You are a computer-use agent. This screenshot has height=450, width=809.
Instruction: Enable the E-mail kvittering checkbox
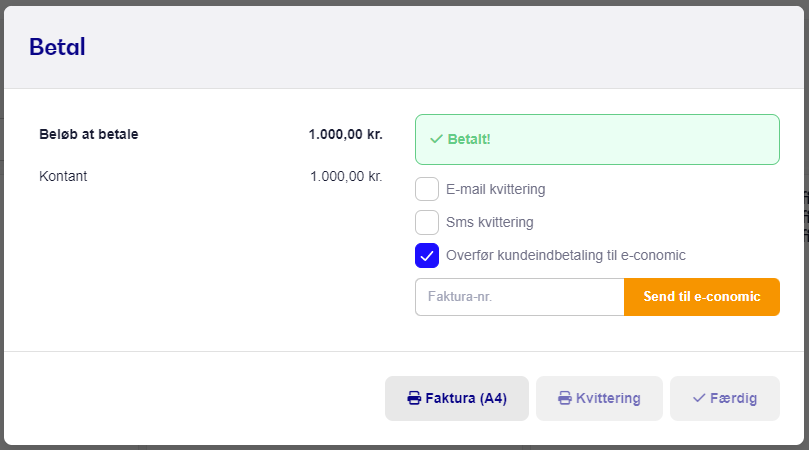click(x=427, y=189)
